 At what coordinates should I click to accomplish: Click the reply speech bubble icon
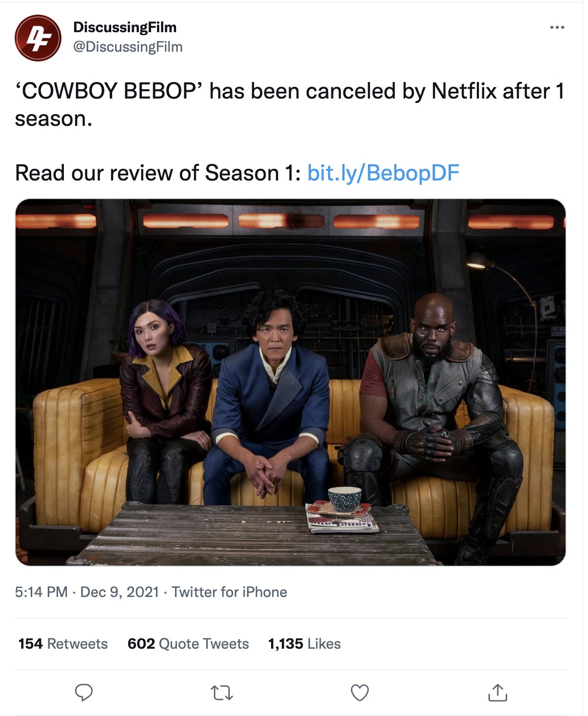point(84,692)
